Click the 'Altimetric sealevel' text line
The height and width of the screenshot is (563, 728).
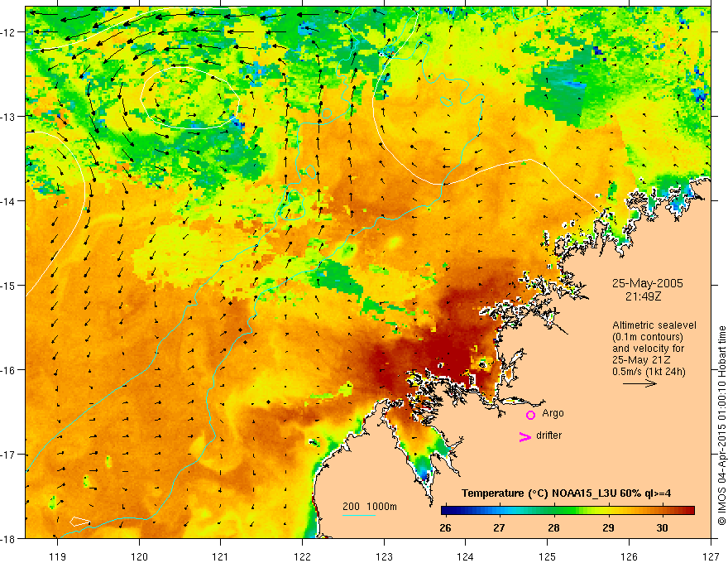[654, 325]
